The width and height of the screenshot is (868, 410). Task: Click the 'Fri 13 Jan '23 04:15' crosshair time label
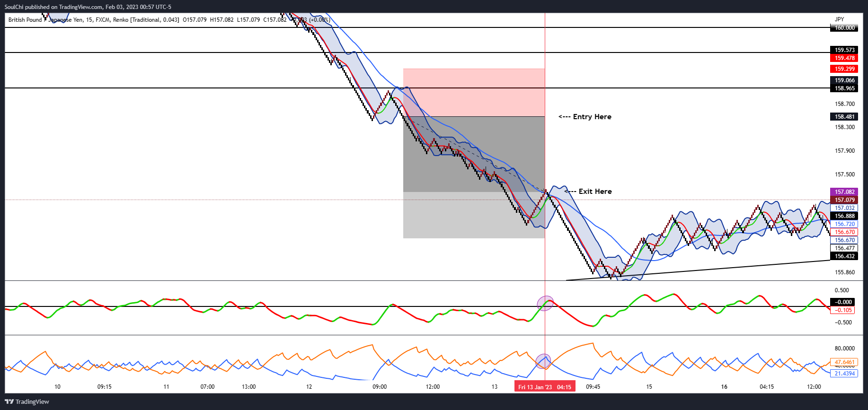click(x=545, y=387)
